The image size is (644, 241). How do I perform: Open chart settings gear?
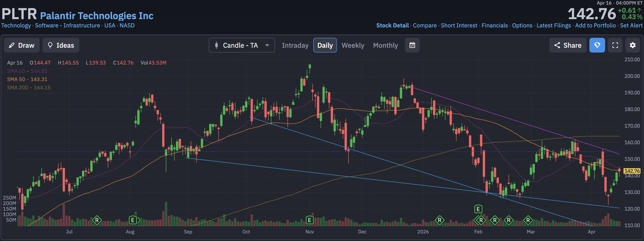point(632,45)
